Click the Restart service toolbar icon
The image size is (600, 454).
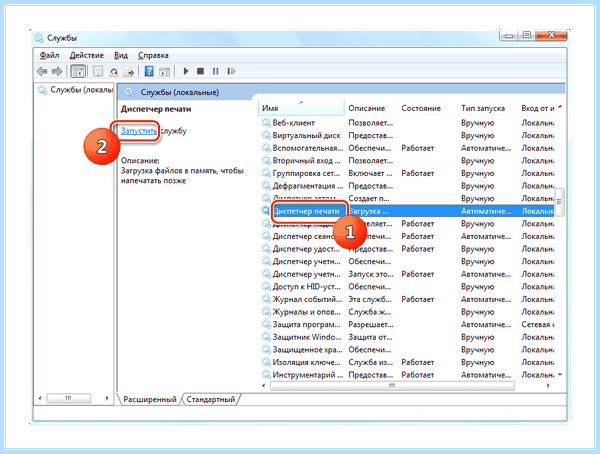[x=231, y=71]
